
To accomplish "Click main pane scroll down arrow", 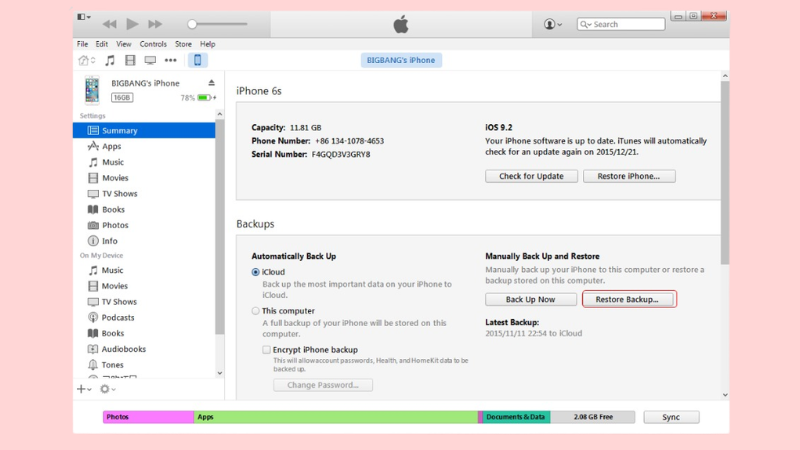I will (725, 395).
